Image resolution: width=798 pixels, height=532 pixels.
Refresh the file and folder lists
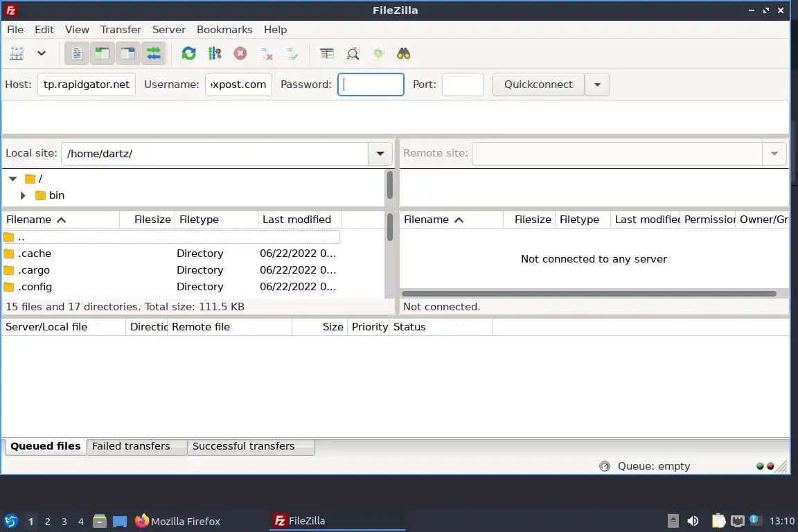pos(189,53)
